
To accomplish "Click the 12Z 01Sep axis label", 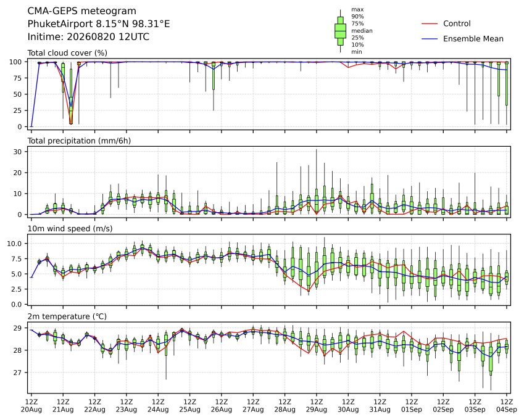I will click(412, 406).
